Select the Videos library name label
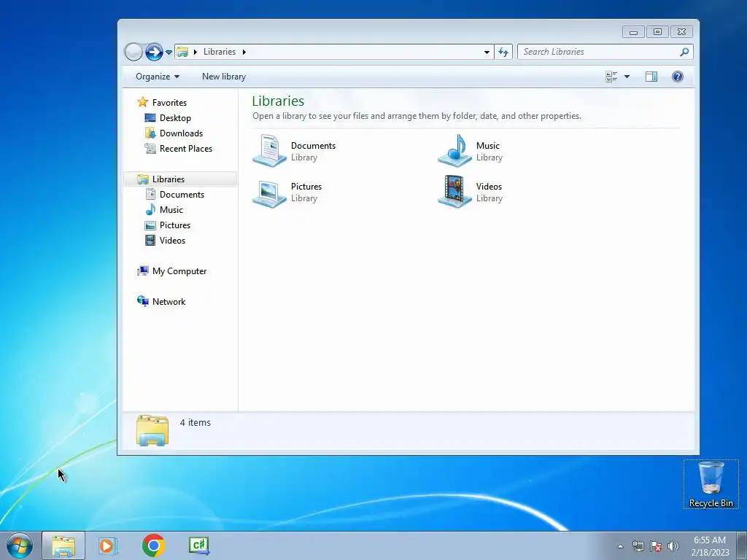Viewport: 747px width, 560px height. [x=489, y=187]
